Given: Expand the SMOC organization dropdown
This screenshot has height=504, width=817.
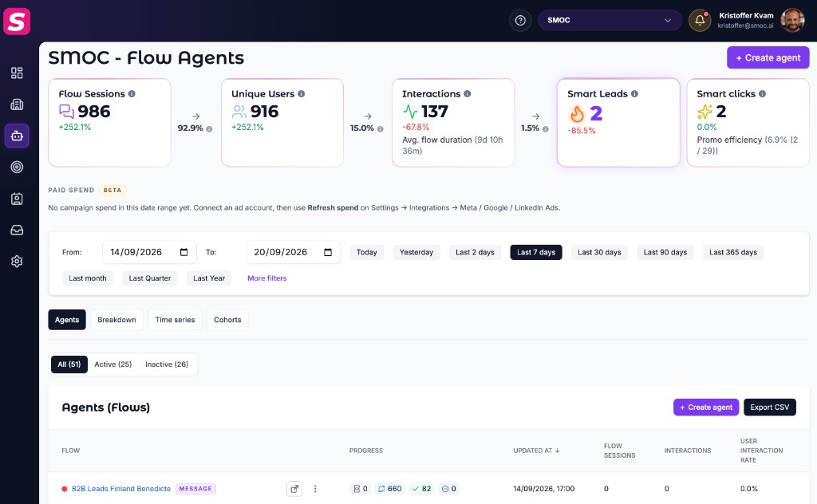Looking at the screenshot, I should 610,20.
